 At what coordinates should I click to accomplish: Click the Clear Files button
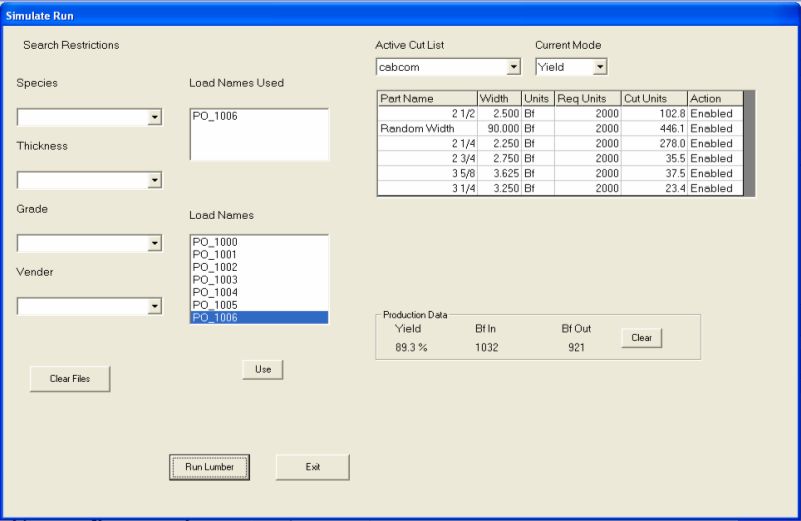[70, 378]
